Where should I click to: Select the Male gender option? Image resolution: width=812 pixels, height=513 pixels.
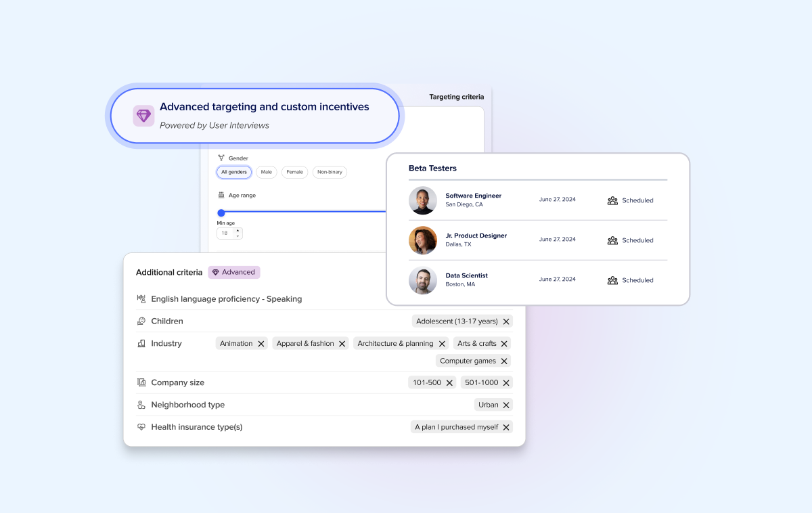point(267,172)
